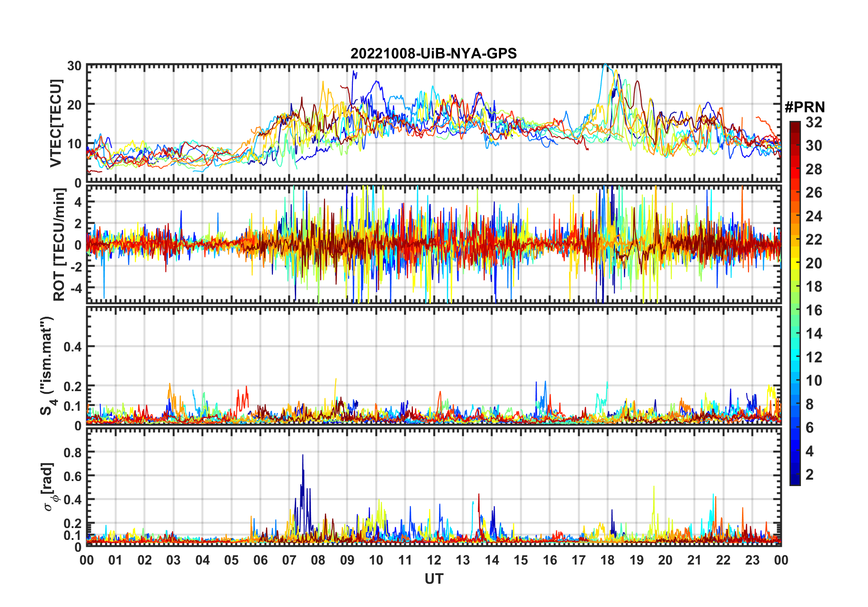
Task: Select colorbar tick label 8
Action: click(810, 404)
